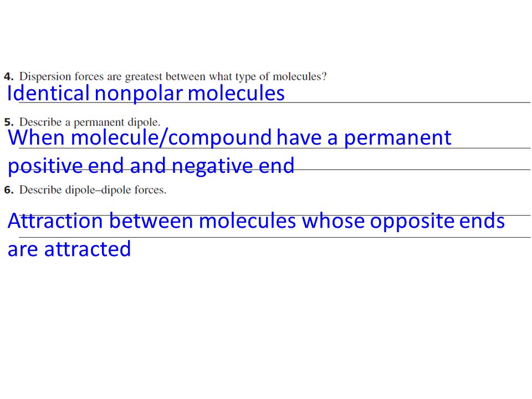The image size is (532, 399).
Task: Click the question 5 number label
Action: point(9,122)
